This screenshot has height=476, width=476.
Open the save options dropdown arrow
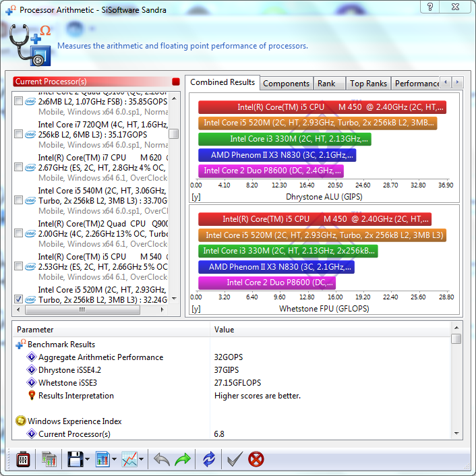[88, 459]
